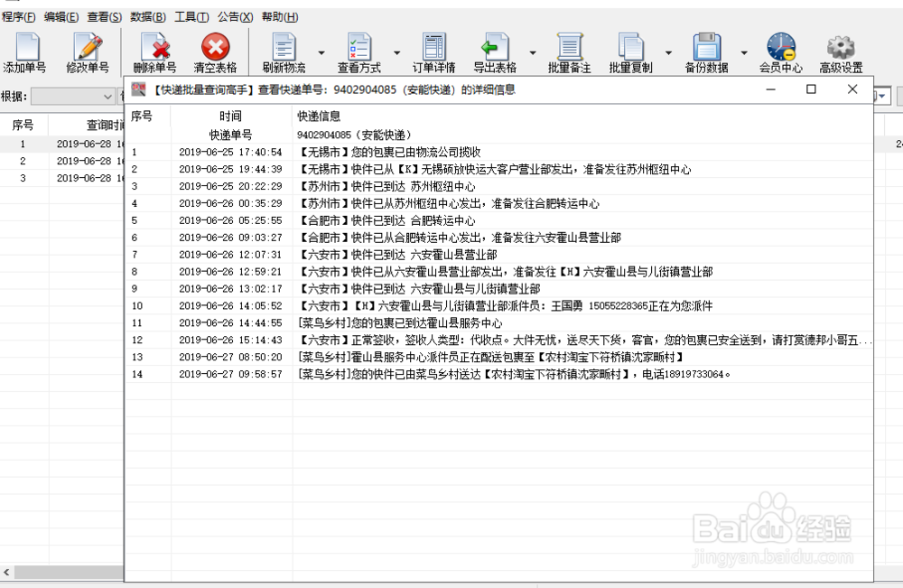Select row 1 in main window list
903x588 pixels.
(61, 144)
